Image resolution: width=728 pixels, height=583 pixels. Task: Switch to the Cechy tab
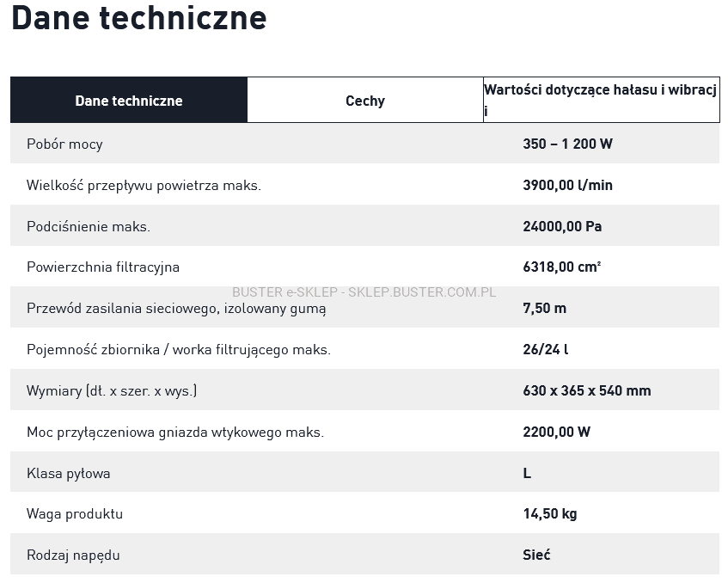[x=364, y=101]
